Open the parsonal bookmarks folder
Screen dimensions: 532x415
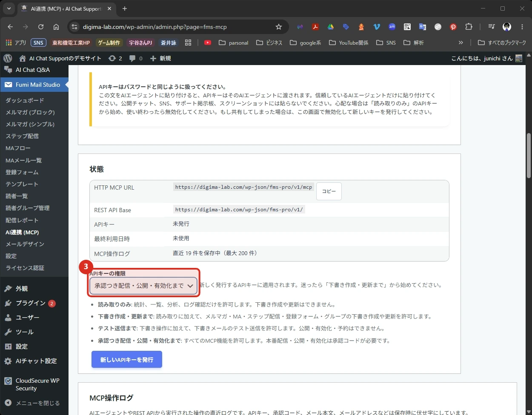(x=233, y=43)
